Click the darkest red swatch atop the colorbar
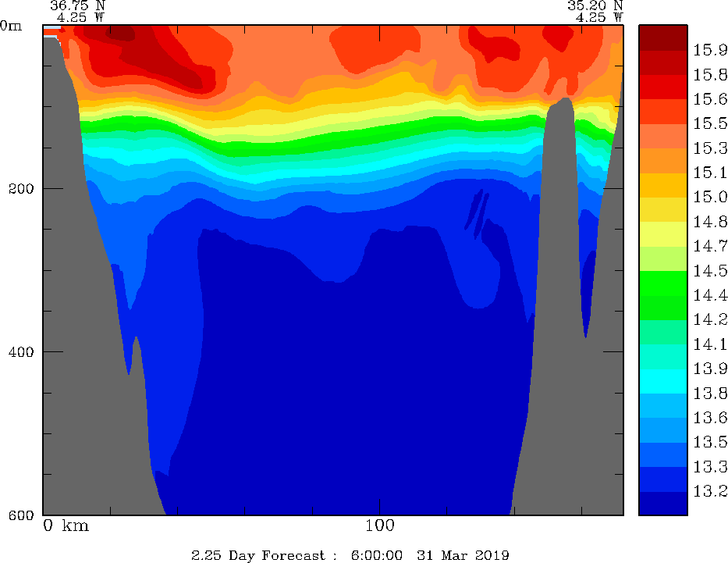The width and height of the screenshot is (728, 563). tap(662, 37)
